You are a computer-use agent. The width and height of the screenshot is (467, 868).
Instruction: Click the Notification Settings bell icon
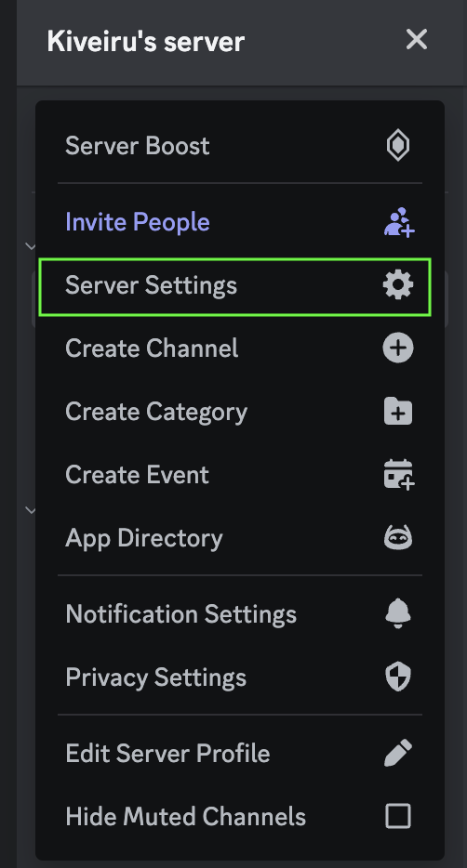[398, 614]
